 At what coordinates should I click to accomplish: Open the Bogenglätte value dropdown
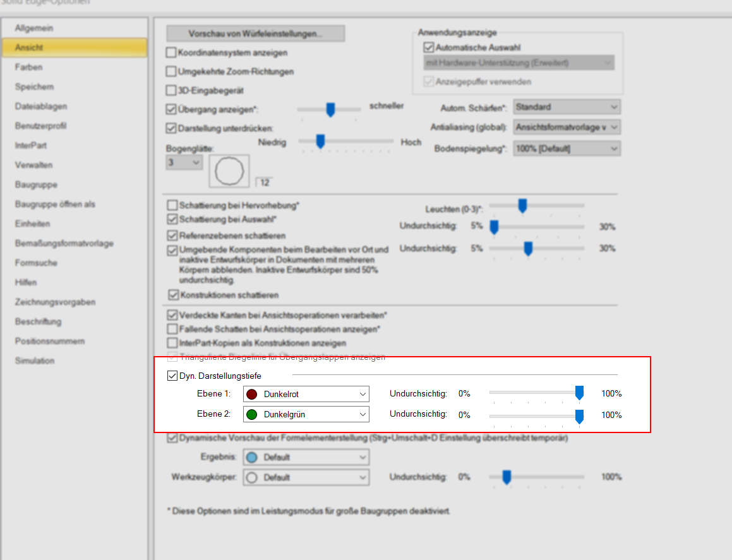[x=184, y=162]
